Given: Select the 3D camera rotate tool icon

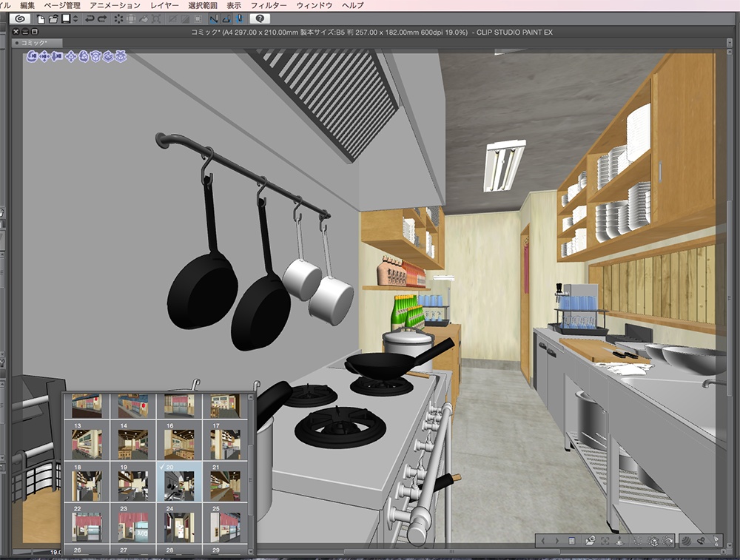Looking at the screenshot, I should click(x=32, y=55).
